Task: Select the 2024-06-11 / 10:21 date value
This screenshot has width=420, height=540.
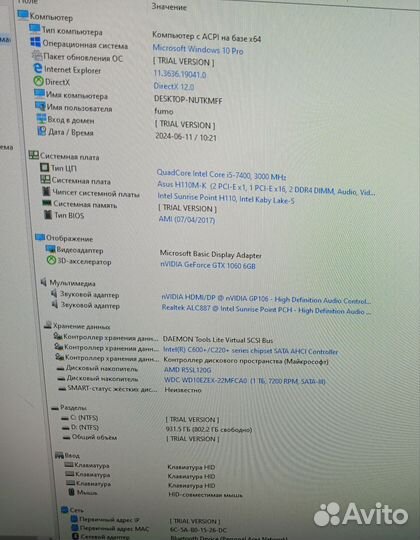Action: coord(186,137)
